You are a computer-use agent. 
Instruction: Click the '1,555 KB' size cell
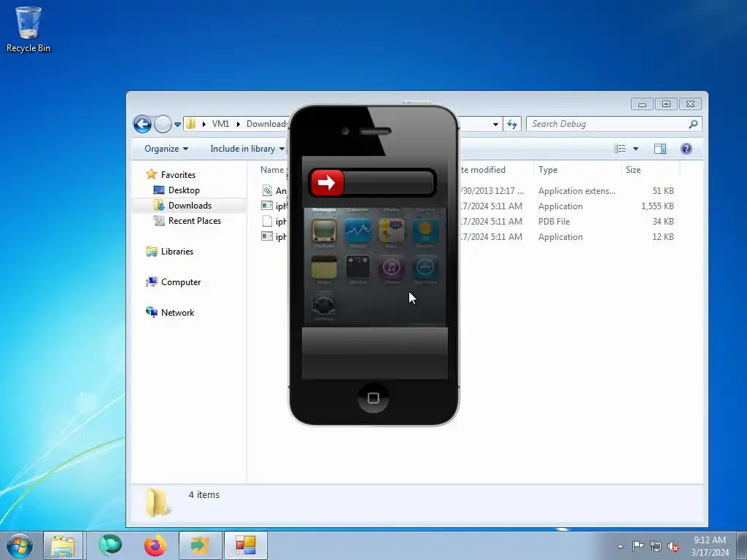pos(657,206)
